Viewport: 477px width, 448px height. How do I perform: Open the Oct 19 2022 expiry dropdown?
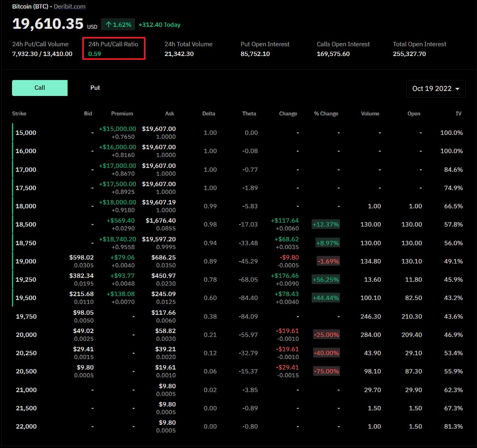436,89
